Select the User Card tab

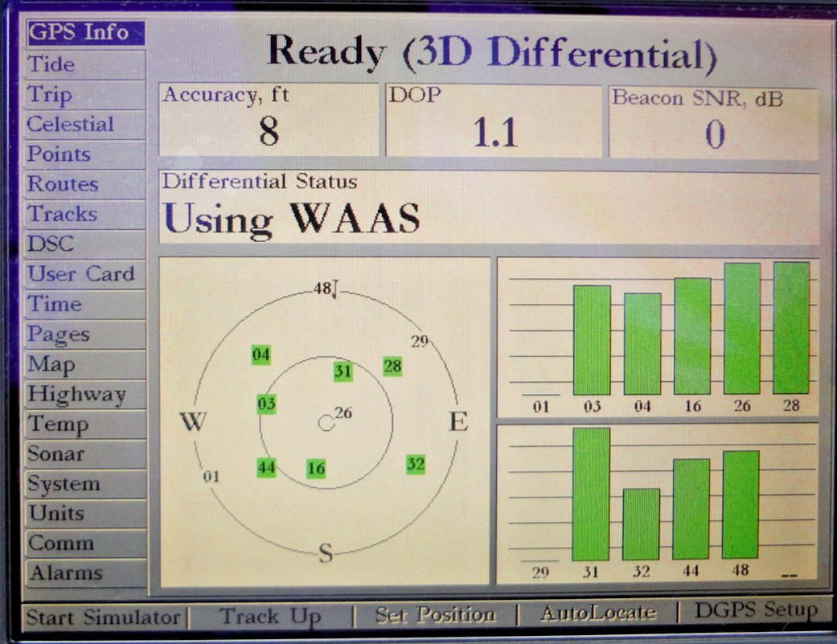pyautogui.click(x=85, y=274)
